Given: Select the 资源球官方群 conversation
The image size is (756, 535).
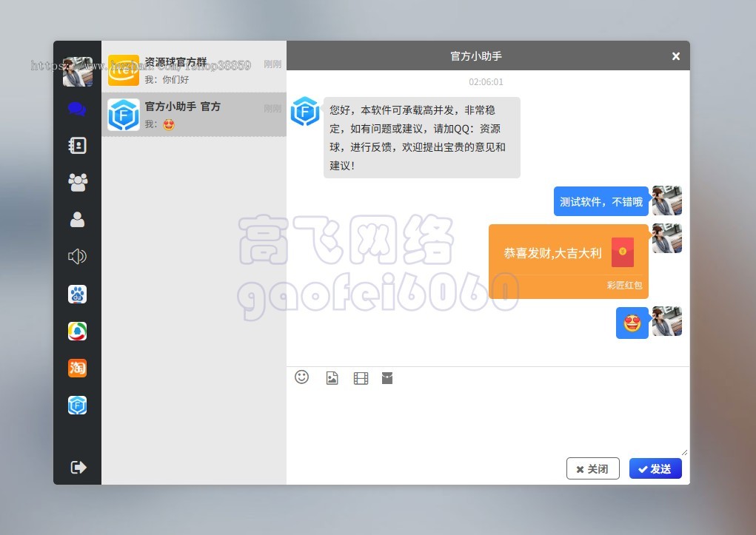Looking at the screenshot, I should pyautogui.click(x=194, y=70).
